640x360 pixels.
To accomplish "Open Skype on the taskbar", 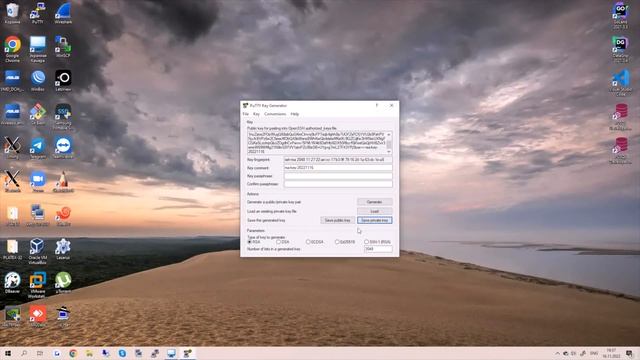I will tap(122, 353).
